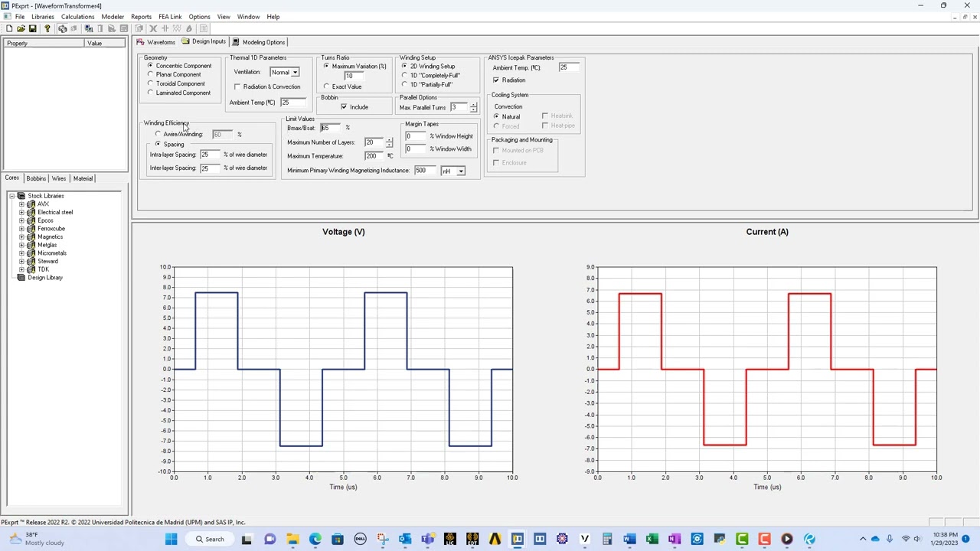Open File Explorer from the taskbar
Screen dimensions: 980x551
[x=292, y=540]
